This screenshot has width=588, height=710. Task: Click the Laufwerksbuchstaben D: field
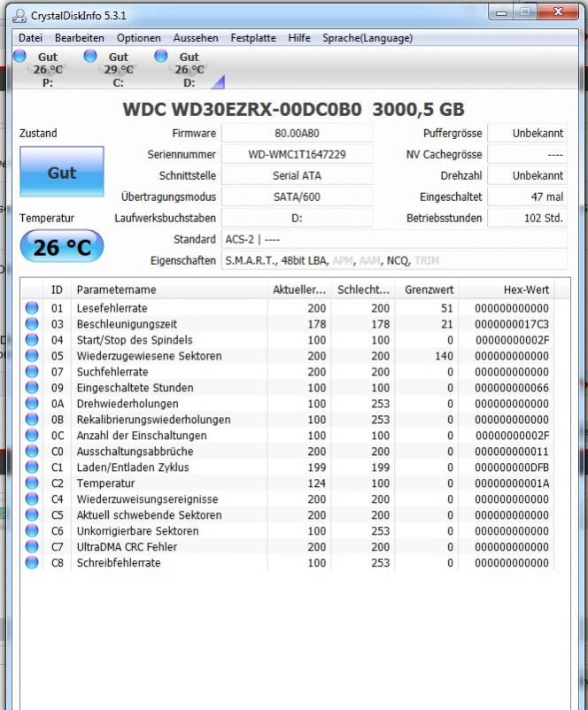[297, 219]
